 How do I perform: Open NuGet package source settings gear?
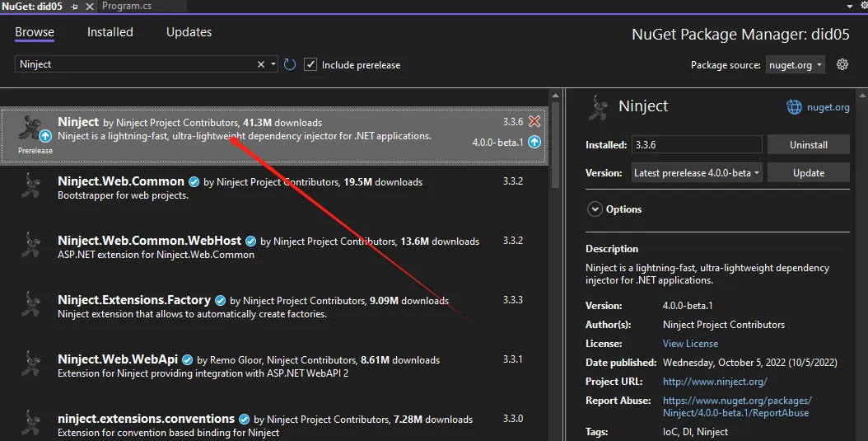point(842,64)
